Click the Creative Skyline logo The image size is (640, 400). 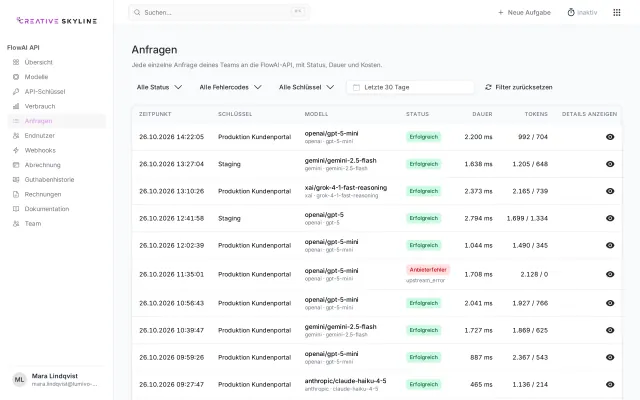(x=57, y=21)
